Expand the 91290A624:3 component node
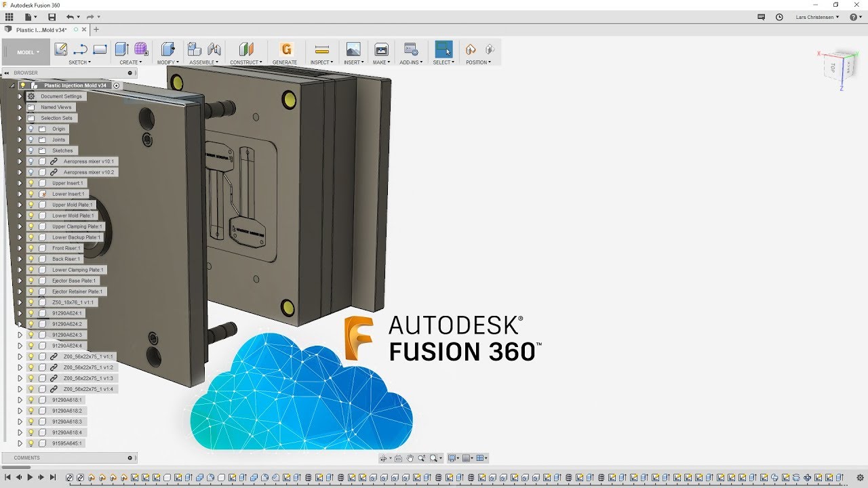 coord(20,335)
